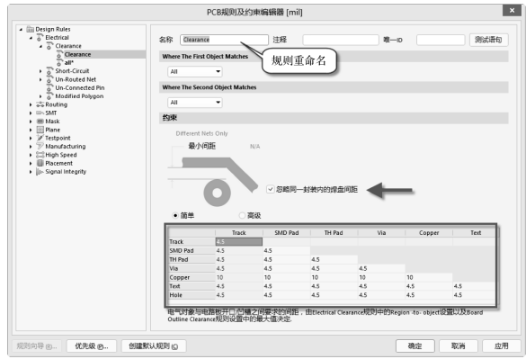530x364 pixels.
Task: Click the rule name field containing Clearance
Action: pyautogui.click(x=224, y=40)
